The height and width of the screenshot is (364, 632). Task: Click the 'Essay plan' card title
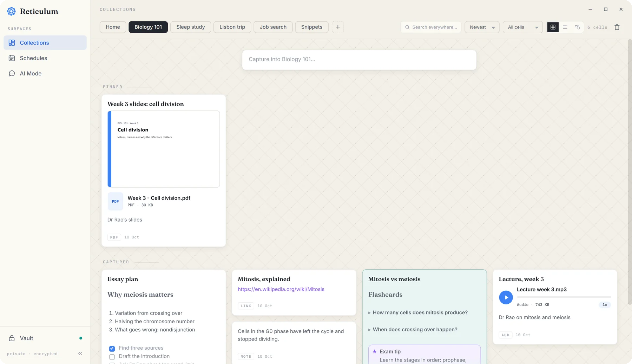[x=123, y=279]
